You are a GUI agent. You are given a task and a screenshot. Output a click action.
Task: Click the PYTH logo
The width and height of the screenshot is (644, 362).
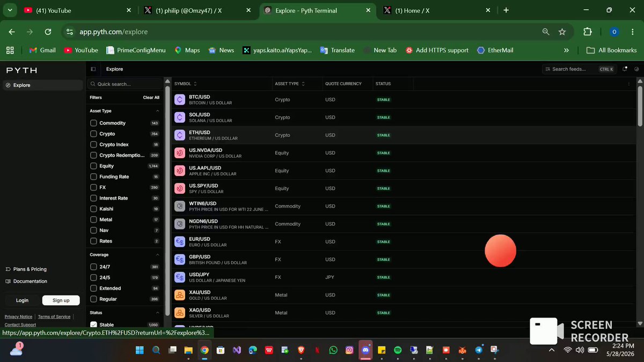point(21,70)
